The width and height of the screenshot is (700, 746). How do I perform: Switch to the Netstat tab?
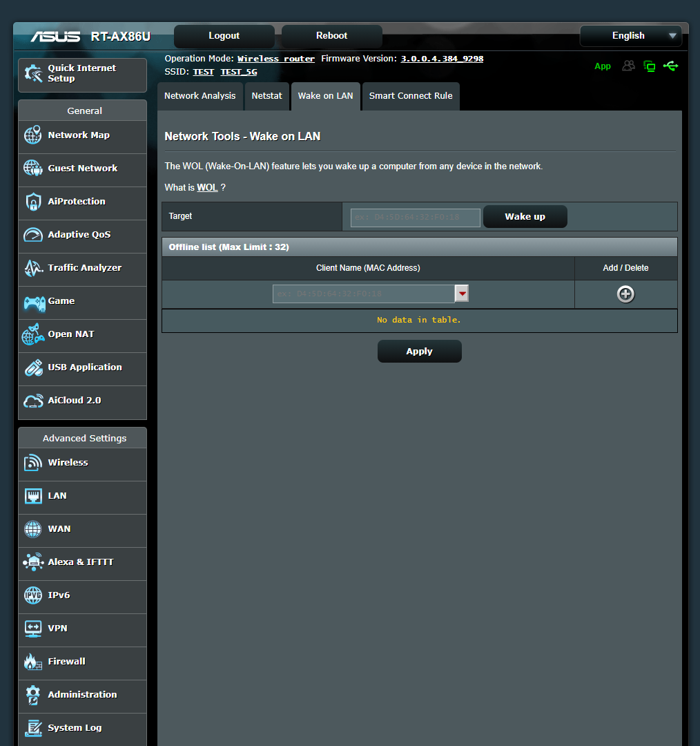pyautogui.click(x=267, y=96)
